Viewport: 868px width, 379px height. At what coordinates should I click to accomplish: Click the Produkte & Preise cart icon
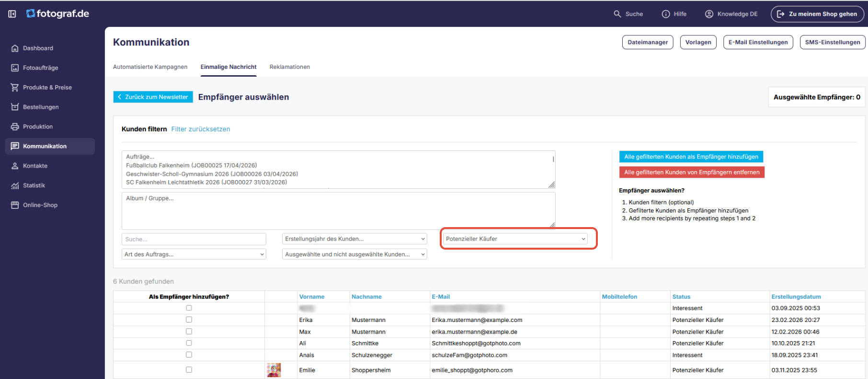click(15, 88)
